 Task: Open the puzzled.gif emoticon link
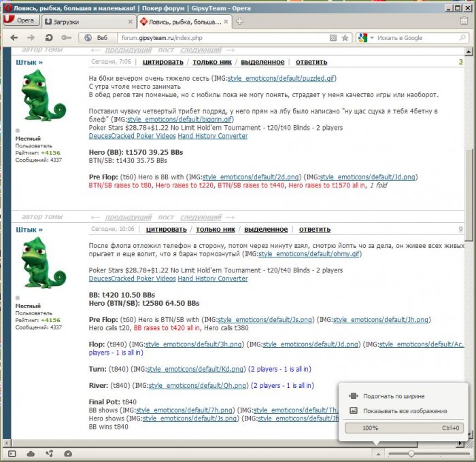click(x=281, y=78)
